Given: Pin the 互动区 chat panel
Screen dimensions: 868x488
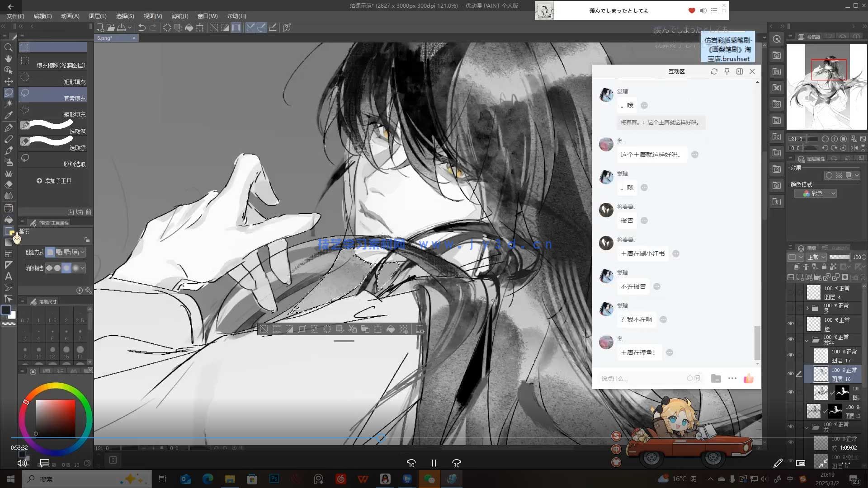Looking at the screenshot, I should (727, 71).
